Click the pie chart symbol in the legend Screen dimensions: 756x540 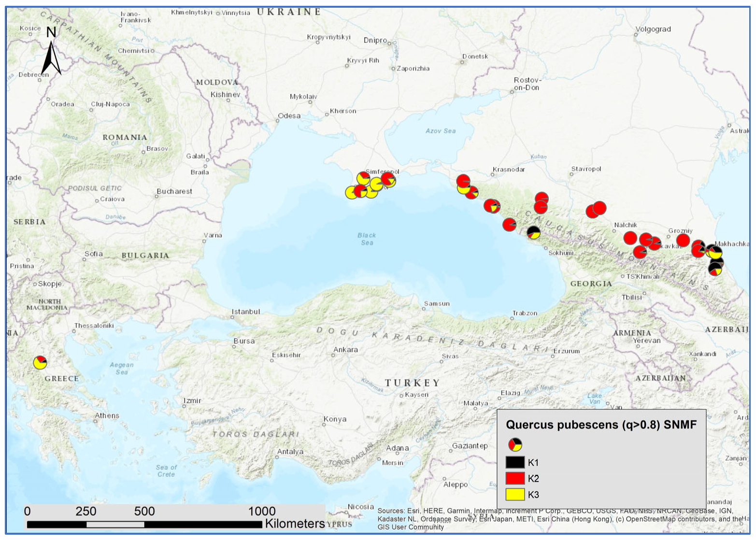point(515,444)
